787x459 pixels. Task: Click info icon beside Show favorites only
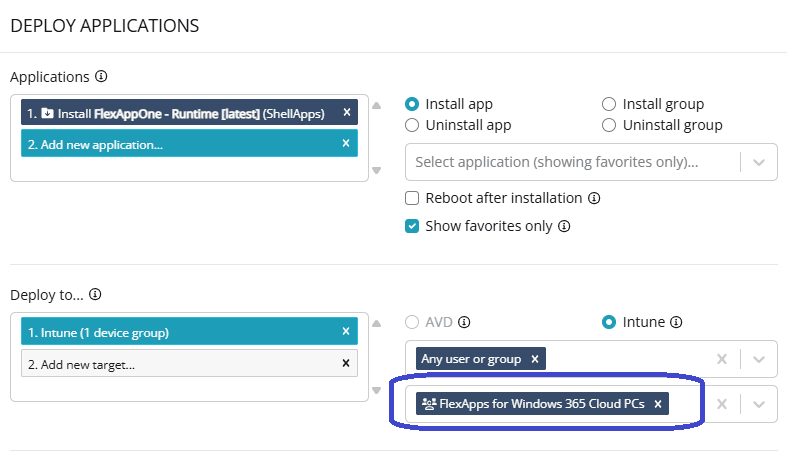click(x=564, y=226)
